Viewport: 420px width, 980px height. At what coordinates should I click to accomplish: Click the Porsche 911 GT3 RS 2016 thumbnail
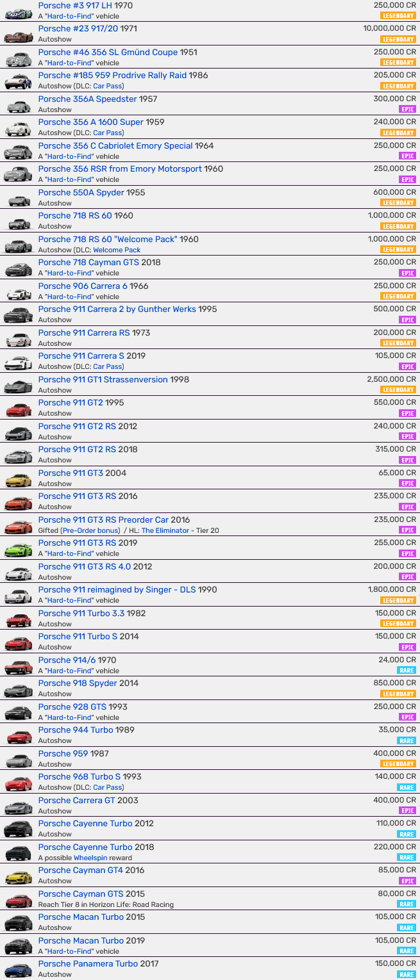tap(18, 502)
